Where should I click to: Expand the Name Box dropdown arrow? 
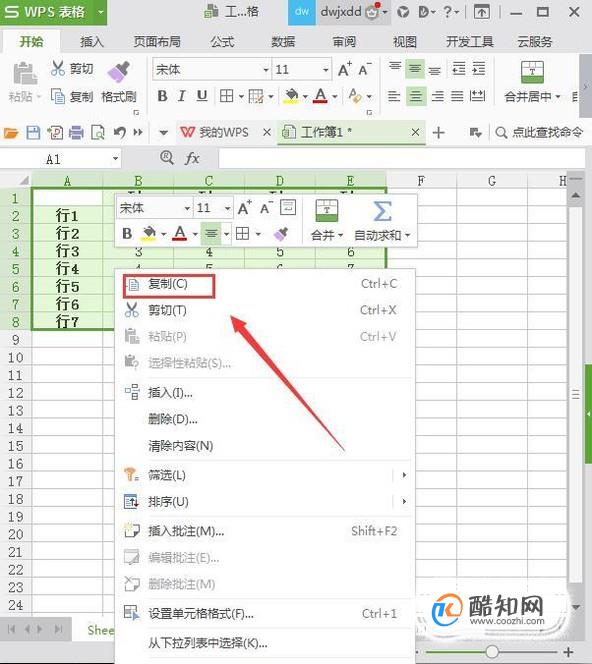115,159
